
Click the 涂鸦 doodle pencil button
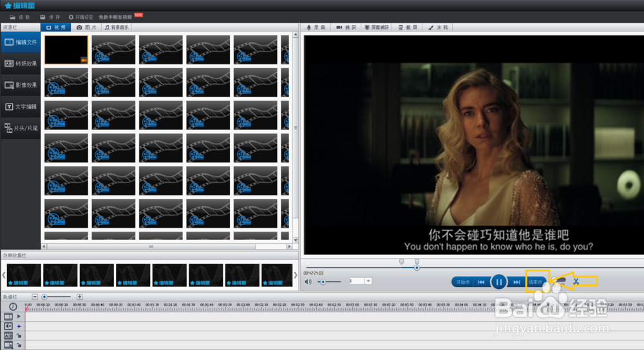(438, 28)
